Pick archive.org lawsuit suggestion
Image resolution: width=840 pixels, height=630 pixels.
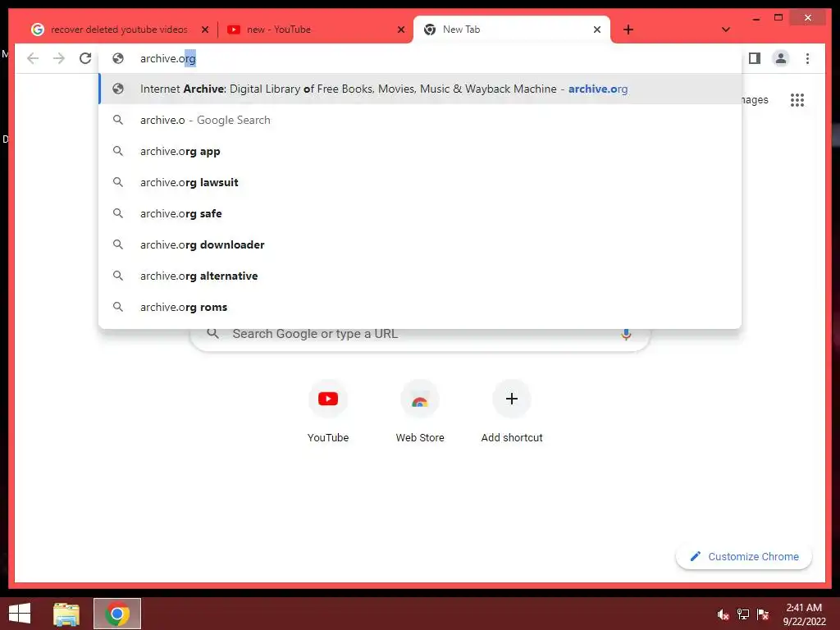pyautogui.click(x=420, y=182)
